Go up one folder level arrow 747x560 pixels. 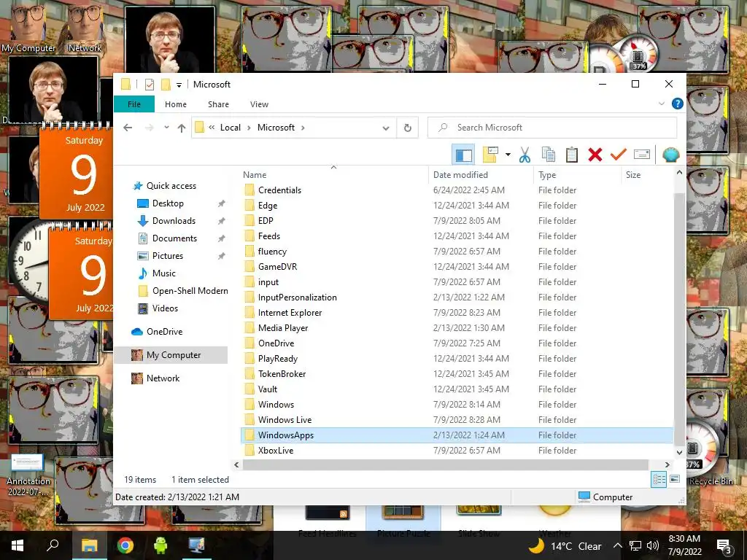pyautogui.click(x=181, y=128)
